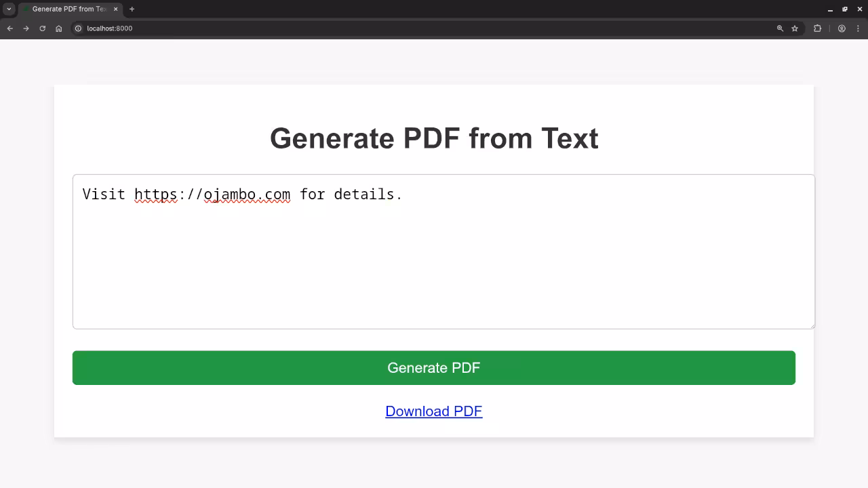Open the favicon on the active tab
The image size is (868, 488).
[x=26, y=9]
